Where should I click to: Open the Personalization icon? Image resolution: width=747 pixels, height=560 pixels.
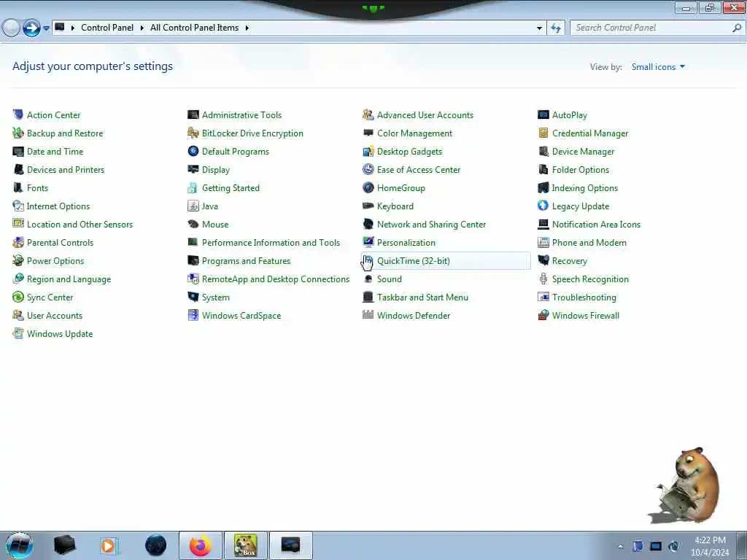click(x=368, y=242)
